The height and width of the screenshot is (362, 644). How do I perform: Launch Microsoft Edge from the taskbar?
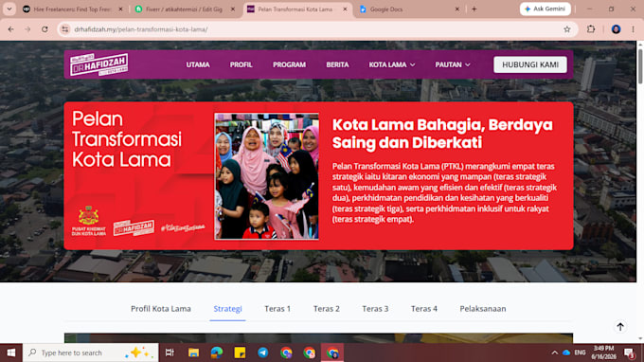(x=217, y=353)
